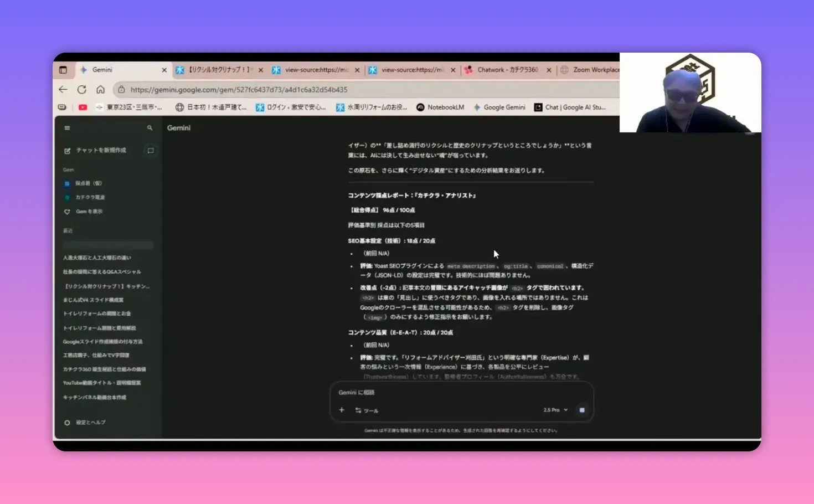This screenshot has height=504, width=814.
Task: Open the 2.5 Pro model selector
Action: [554, 410]
